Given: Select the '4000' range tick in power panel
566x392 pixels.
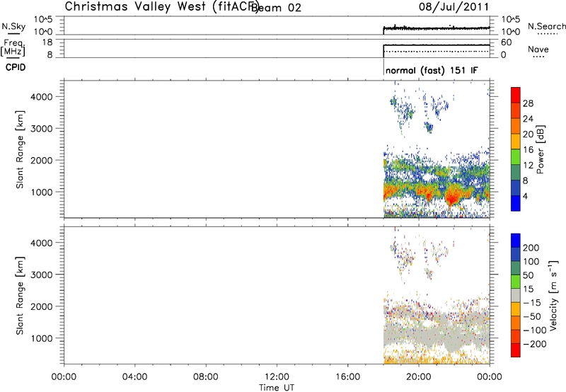Looking at the screenshot, I should [x=42, y=97].
